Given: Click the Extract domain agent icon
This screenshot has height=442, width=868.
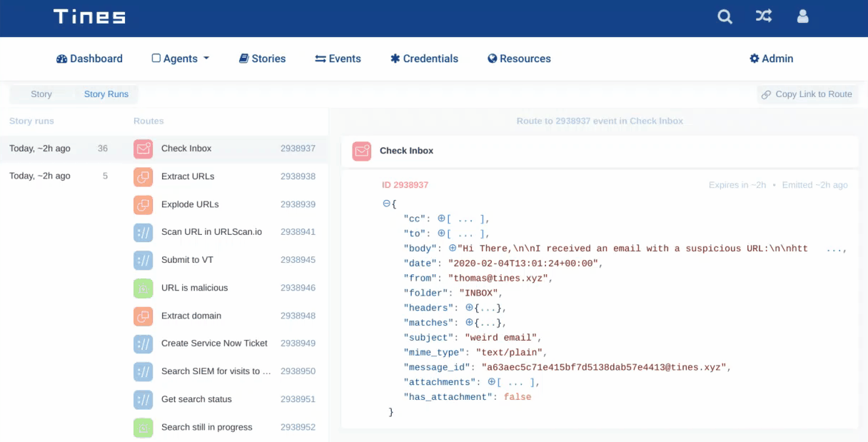Looking at the screenshot, I should (x=143, y=316).
